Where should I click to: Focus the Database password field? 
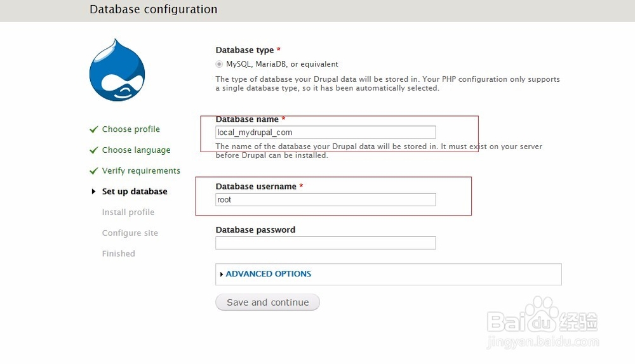tap(325, 243)
